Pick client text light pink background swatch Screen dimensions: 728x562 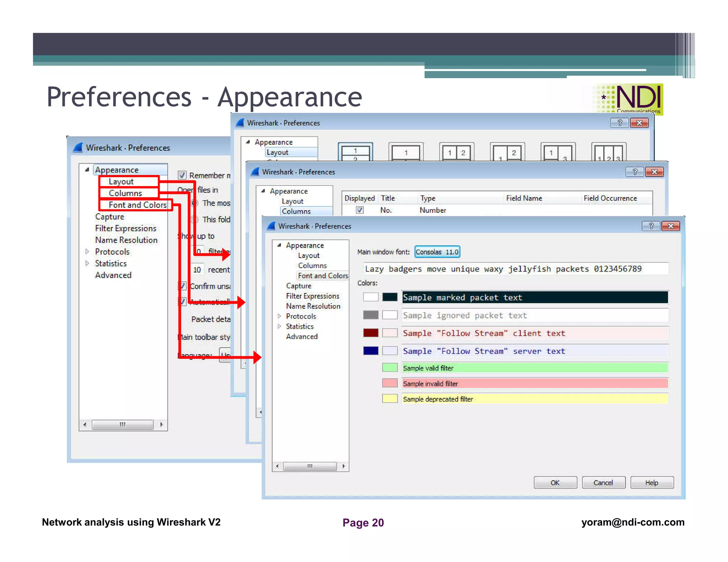click(x=390, y=333)
